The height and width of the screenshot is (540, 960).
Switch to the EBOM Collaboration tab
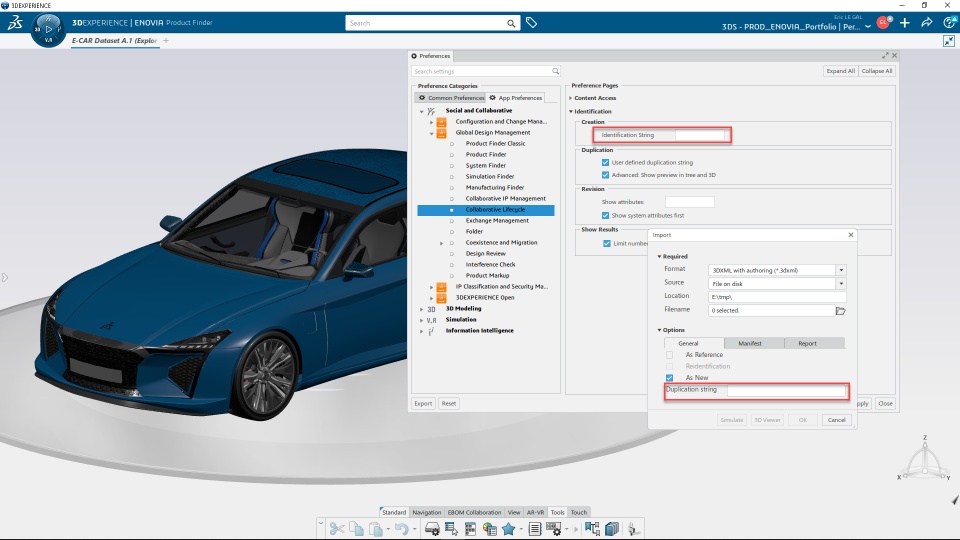tap(474, 512)
